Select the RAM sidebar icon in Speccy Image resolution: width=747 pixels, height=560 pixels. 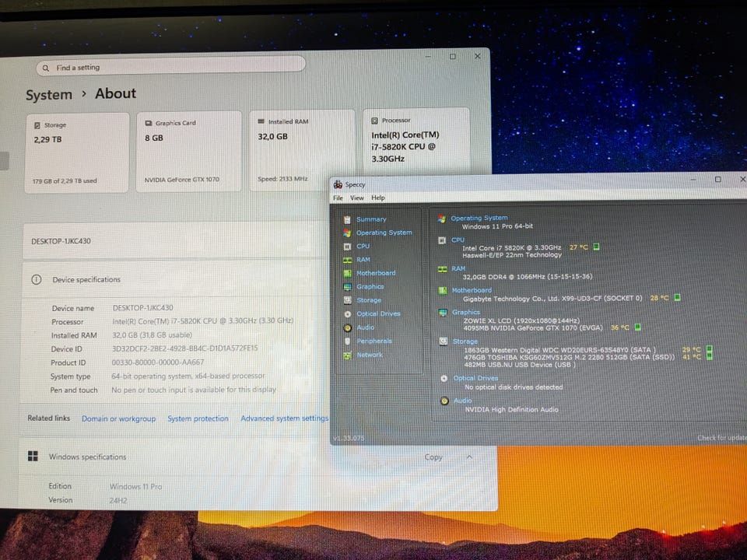(348, 260)
